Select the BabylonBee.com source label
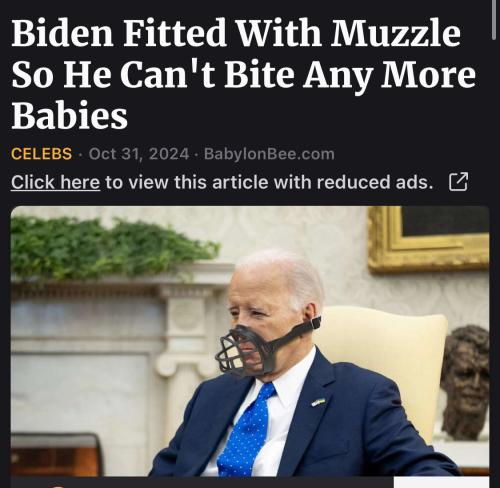This screenshot has height=488, width=500. tap(269, 154)
